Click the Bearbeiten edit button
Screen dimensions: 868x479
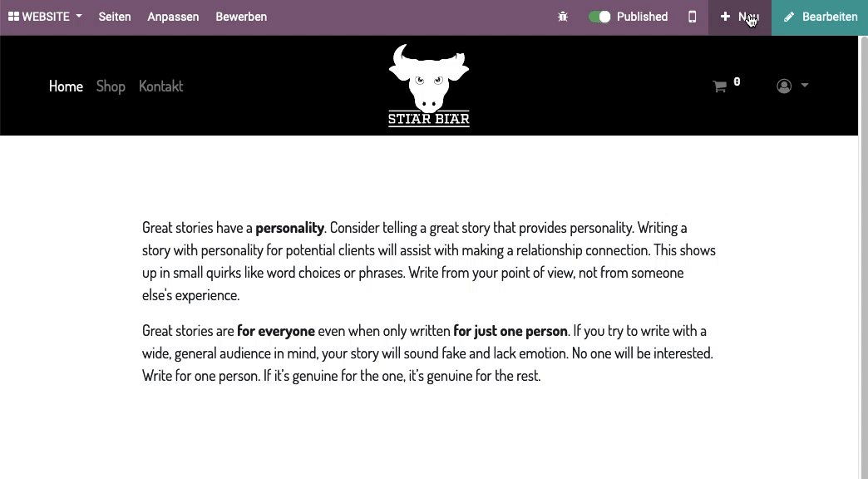(x=820, y=17)
